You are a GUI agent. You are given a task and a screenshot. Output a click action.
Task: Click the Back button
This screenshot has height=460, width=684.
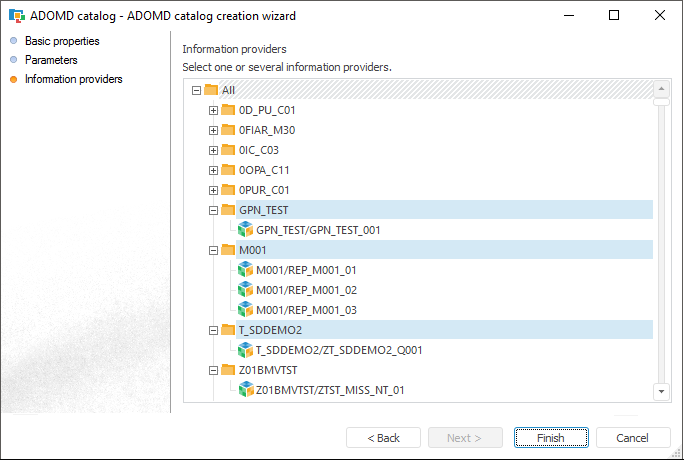pyautogui.click(x=383, y=438)
